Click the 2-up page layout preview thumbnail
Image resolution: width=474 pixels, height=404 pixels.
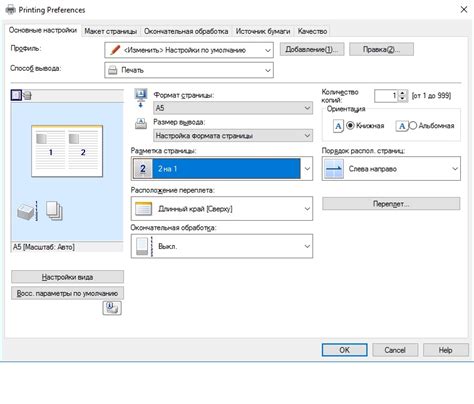[x=67, y=151]
